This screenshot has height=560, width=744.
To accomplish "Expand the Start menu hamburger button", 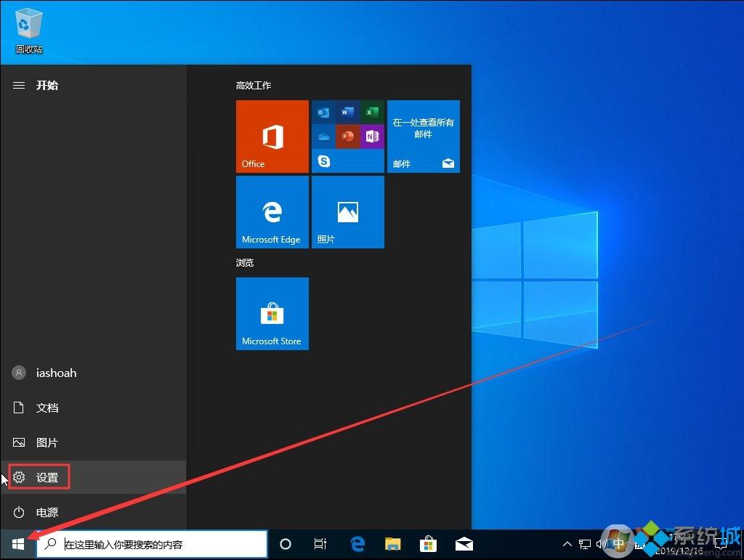I will [18, 85].
